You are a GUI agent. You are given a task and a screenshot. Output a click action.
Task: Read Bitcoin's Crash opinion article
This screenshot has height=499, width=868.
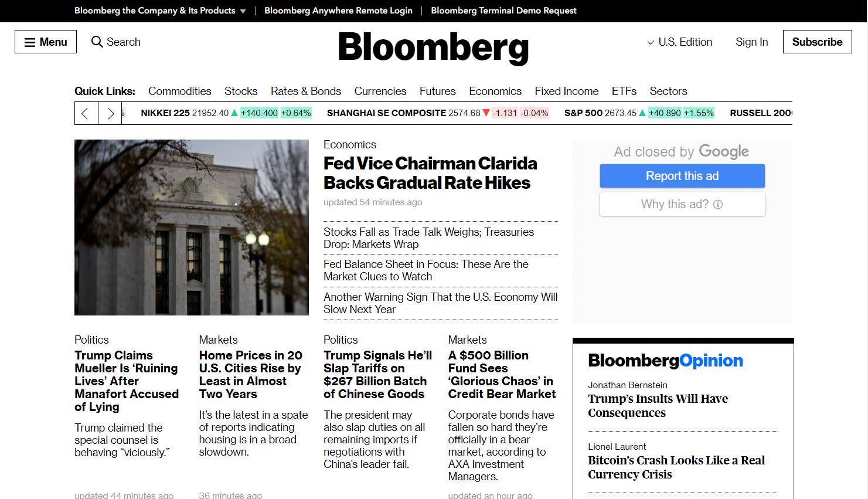point(676,467)
